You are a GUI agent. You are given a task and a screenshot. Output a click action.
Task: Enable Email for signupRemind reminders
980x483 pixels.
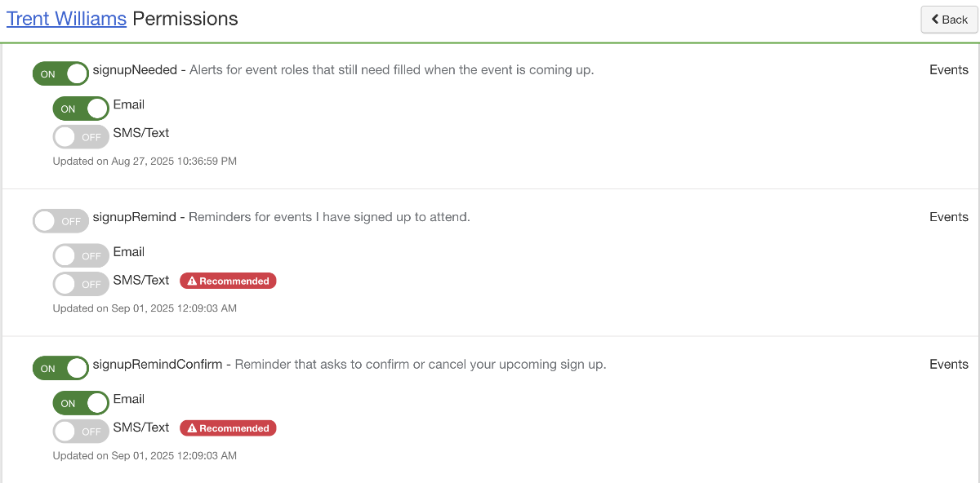tap(81, 256)
